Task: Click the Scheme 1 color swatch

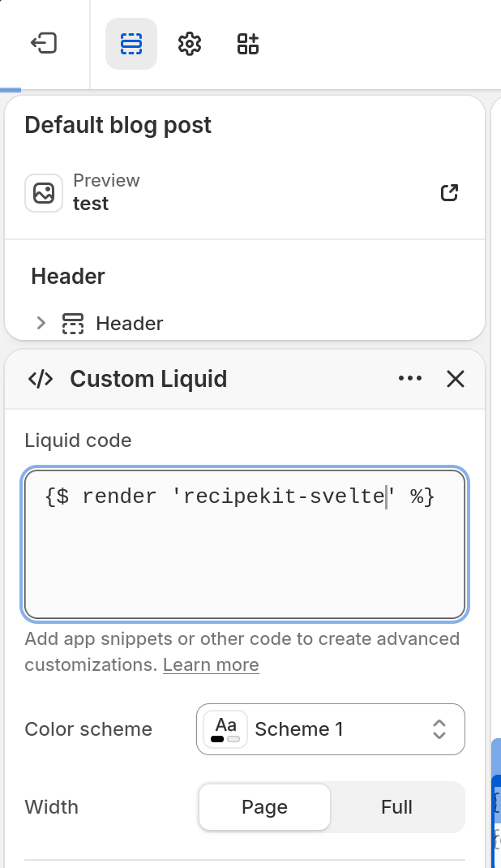Action: pos(225,729)
